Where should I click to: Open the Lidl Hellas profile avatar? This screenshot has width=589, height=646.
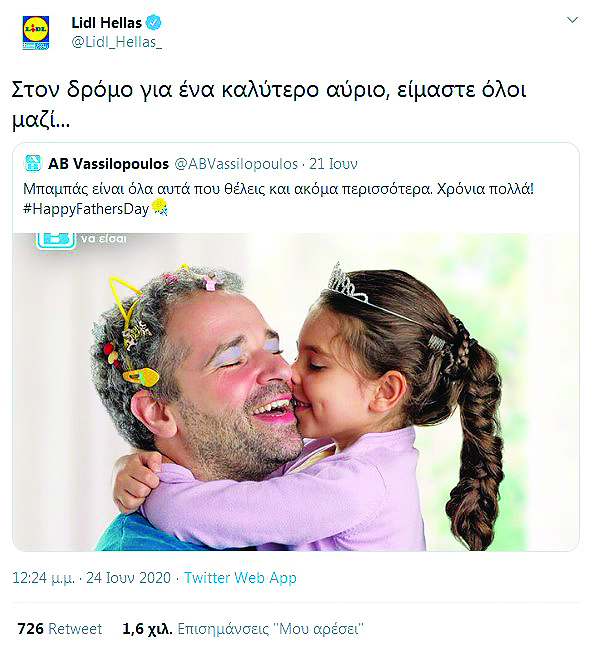[x=36, y=33]
